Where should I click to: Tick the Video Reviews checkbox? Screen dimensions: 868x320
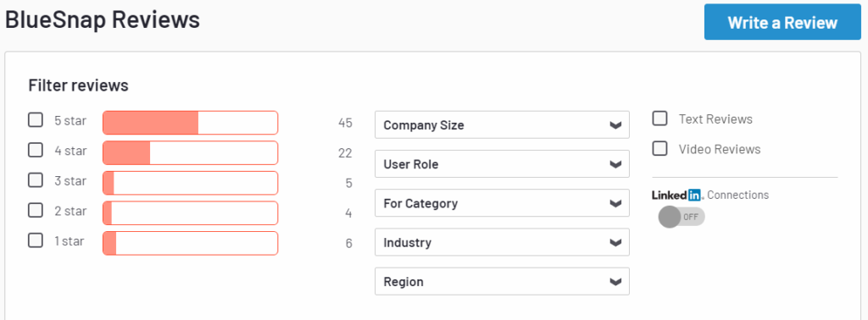[x=659, y=149]
